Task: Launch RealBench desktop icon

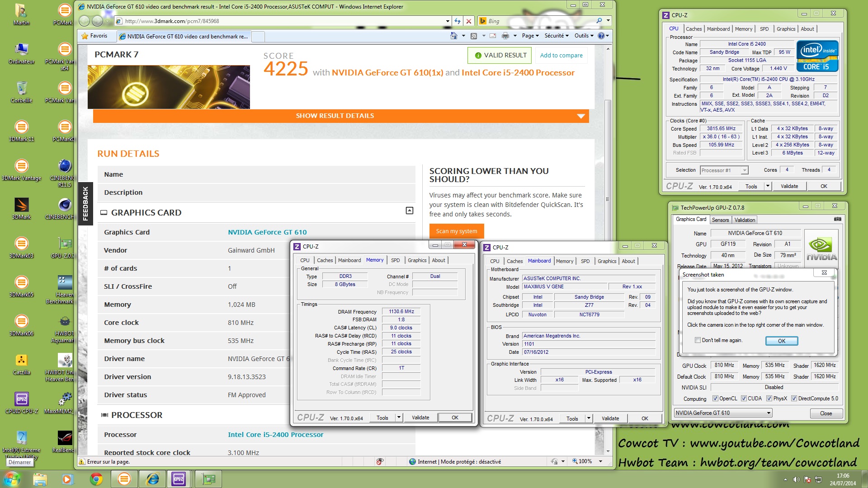Action: pos(65,441)
